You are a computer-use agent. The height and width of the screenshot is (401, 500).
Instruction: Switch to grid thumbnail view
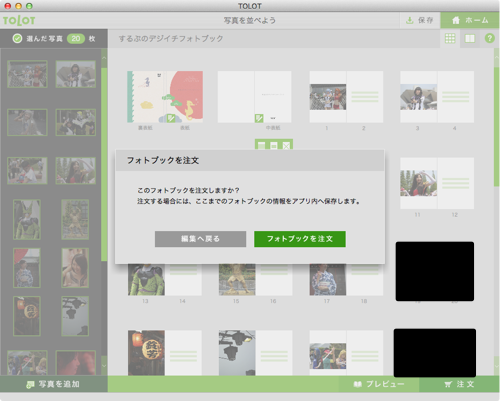click(450, 38)
